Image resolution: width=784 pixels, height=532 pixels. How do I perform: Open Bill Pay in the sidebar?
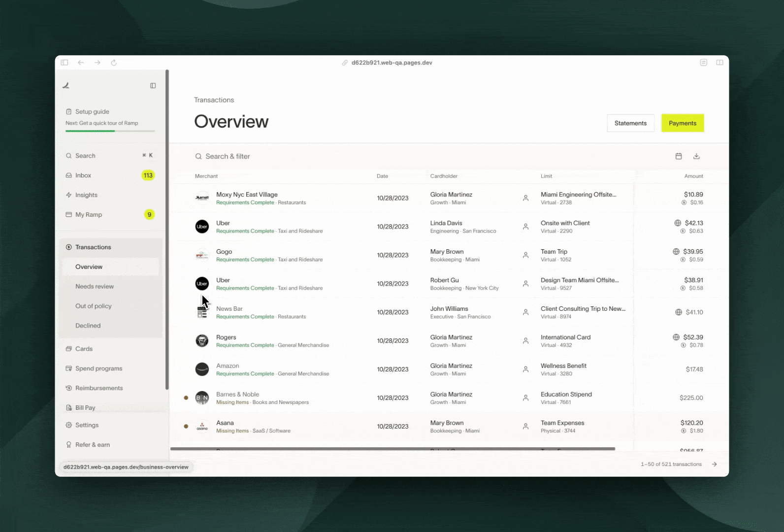pos(110,408)
